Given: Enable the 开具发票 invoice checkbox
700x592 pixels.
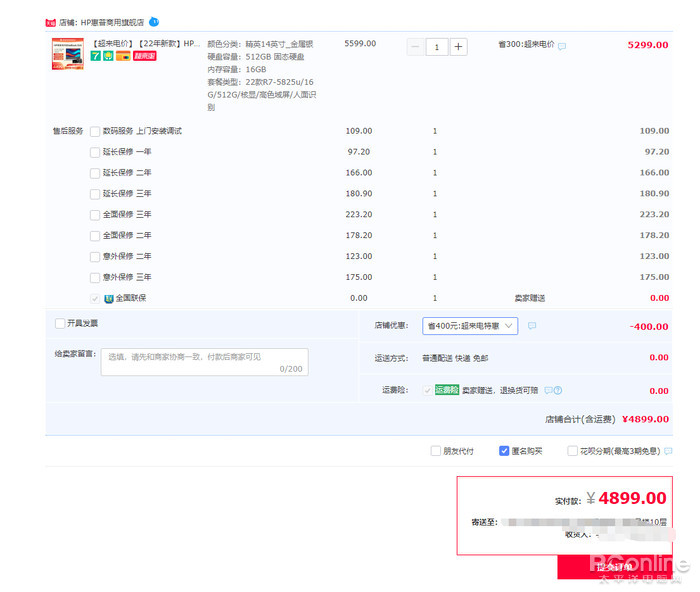Looking at the screenshot, I should point(60,323).
